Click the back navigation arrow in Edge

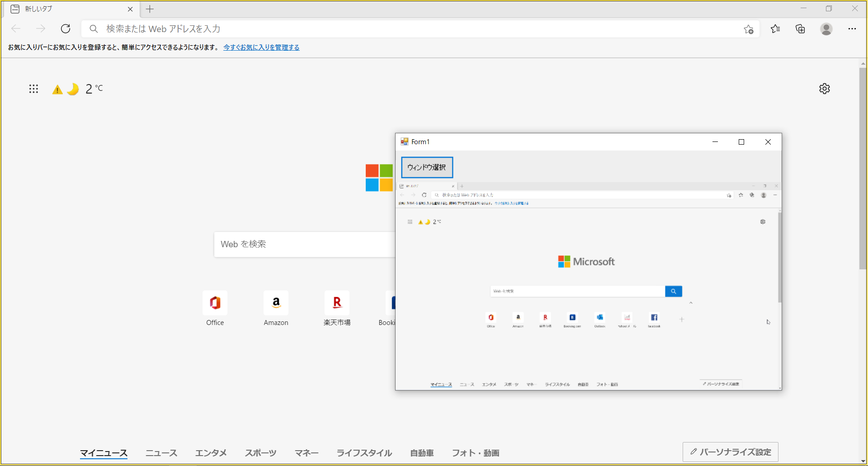[16, 29]
